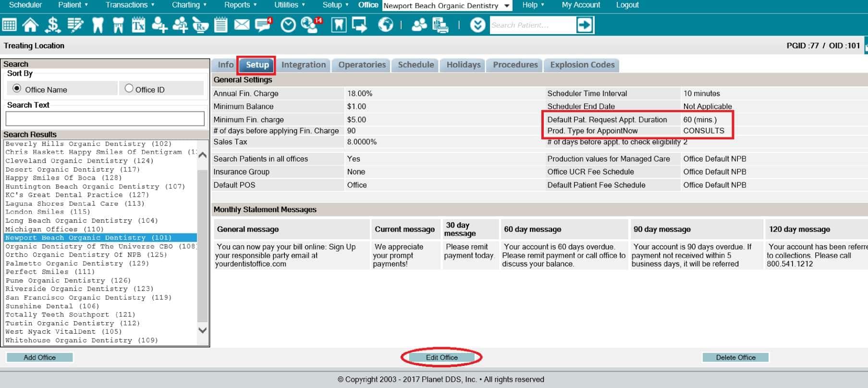Click the add multiple patients icon

tap(180, 25)
